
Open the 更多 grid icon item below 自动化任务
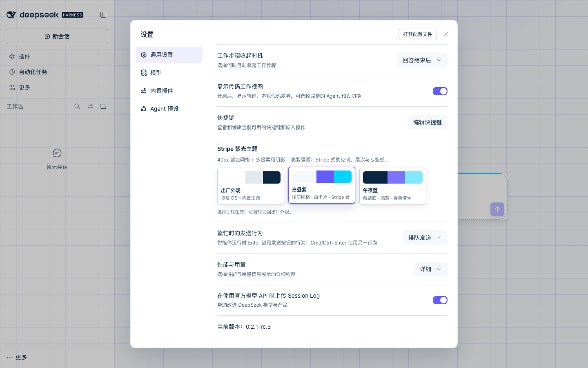coord(57,88)
